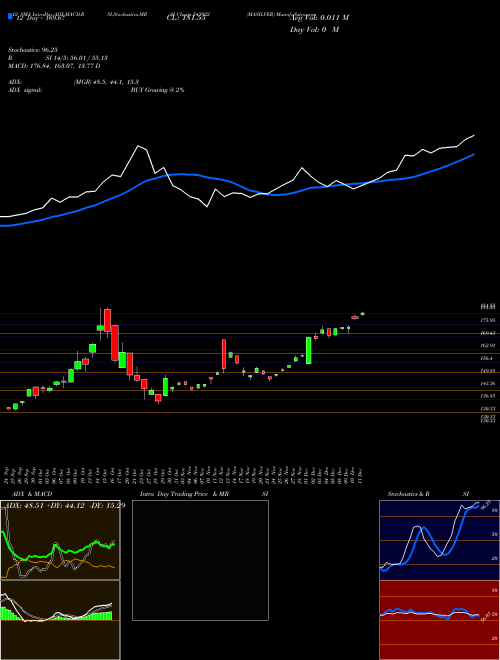
Task: Open the red RSI chart thumbnail
Action: click(439, 620)
